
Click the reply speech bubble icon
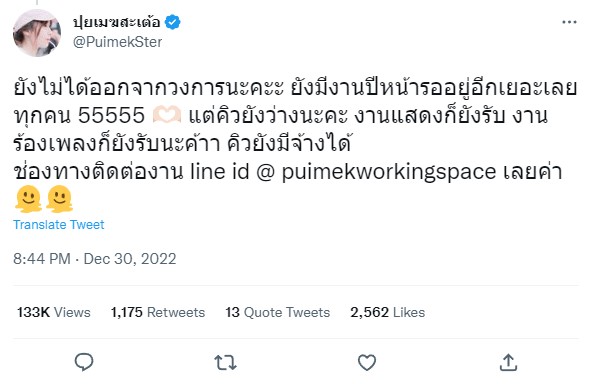(x=84, y=362)
